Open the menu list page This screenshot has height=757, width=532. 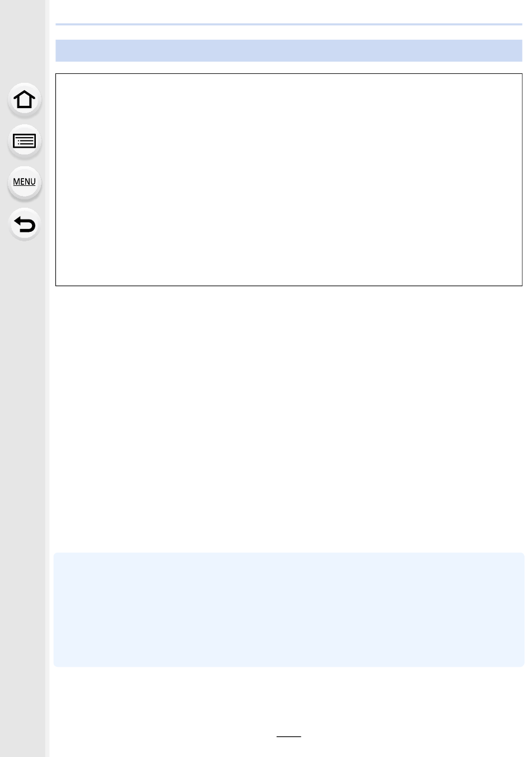tap(24, 183)
